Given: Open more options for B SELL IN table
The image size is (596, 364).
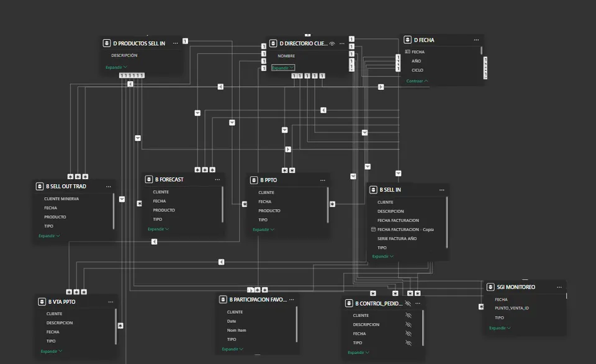Looking at the screenshot, I should click(441, 190).
